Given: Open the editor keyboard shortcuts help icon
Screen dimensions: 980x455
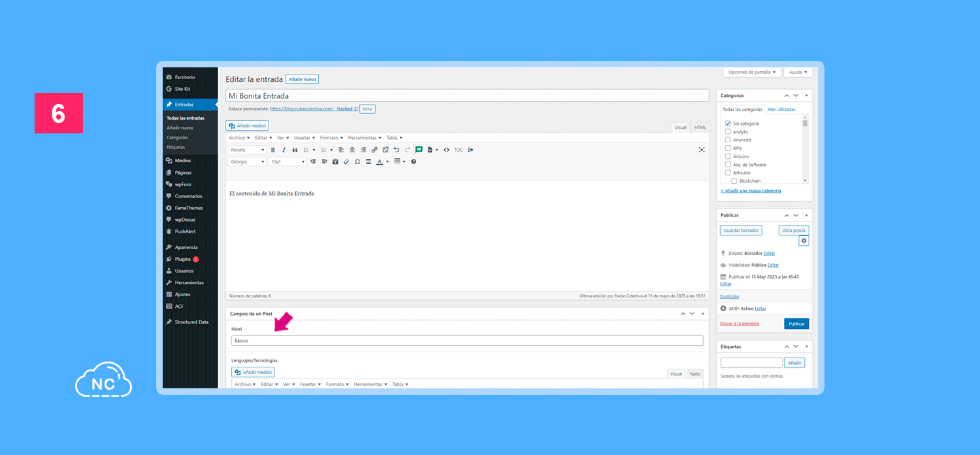Looking at the screenshot, I should (x=414, y=161).
